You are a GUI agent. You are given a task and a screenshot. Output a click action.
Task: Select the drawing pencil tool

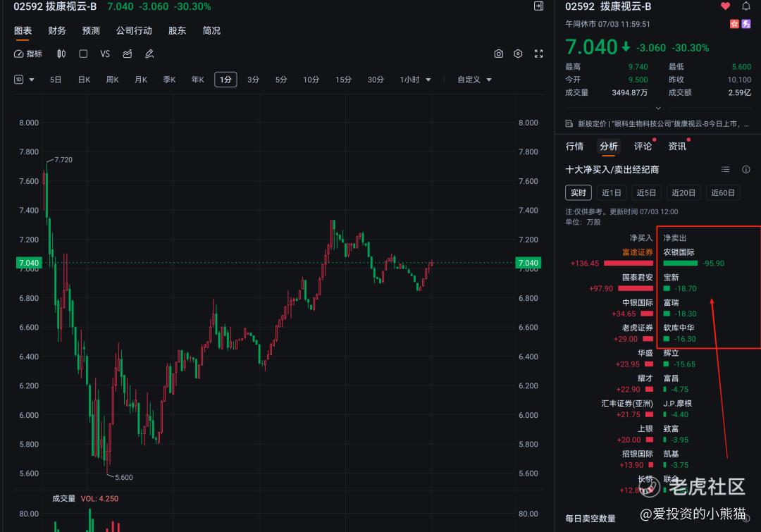coord(149,54)
